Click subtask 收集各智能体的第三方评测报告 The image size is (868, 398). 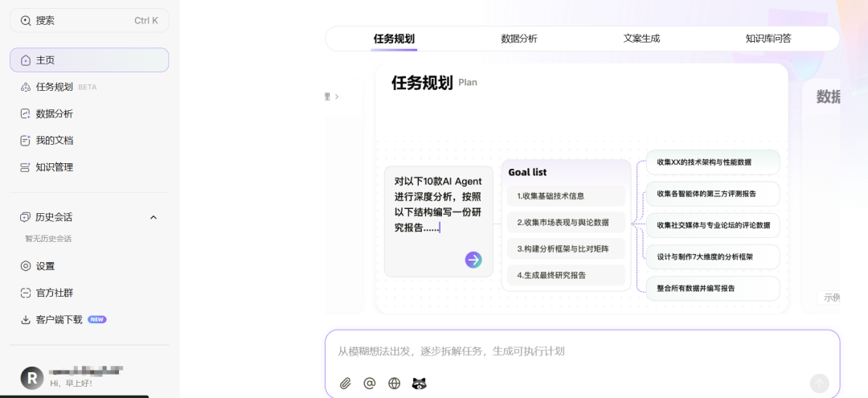713,194
